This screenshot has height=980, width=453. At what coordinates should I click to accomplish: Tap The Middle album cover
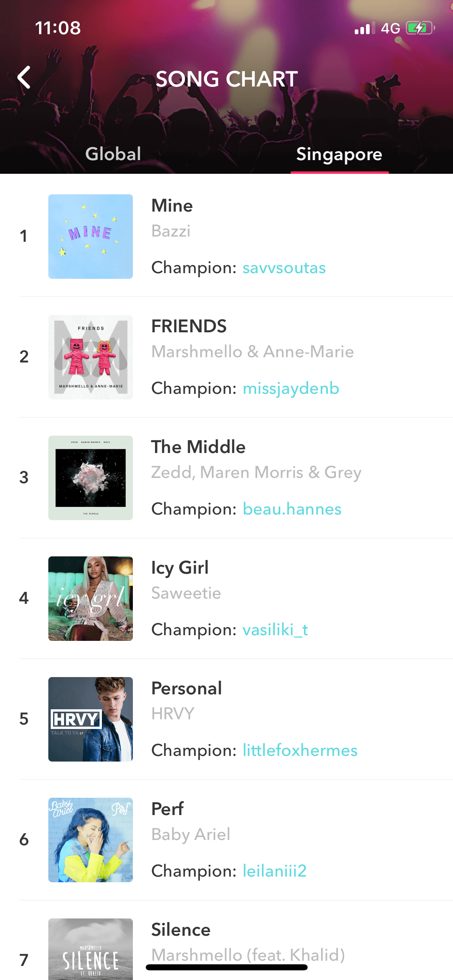tap(91, 478)
